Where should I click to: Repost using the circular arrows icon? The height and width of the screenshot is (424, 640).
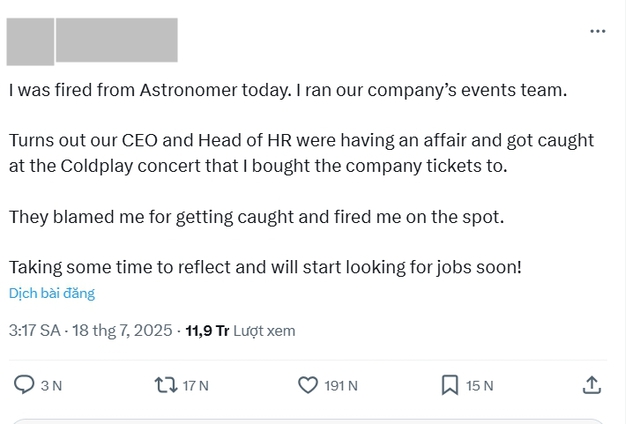click(166, 385)
